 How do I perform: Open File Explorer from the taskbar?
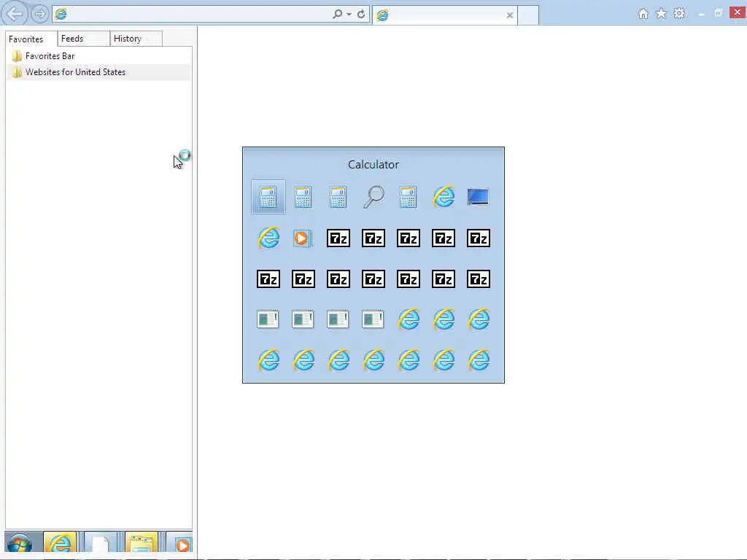[x=141, y=542]
